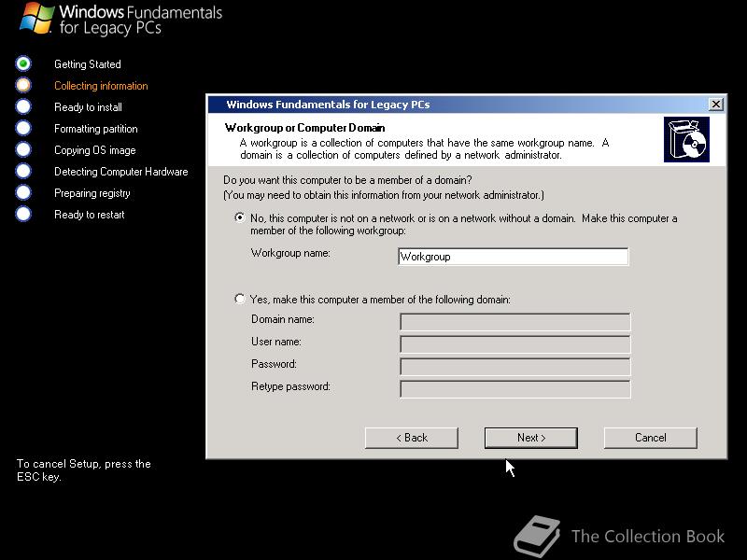
Task: Click the Formatting partition step bullet
Action: tap(23, 128)
